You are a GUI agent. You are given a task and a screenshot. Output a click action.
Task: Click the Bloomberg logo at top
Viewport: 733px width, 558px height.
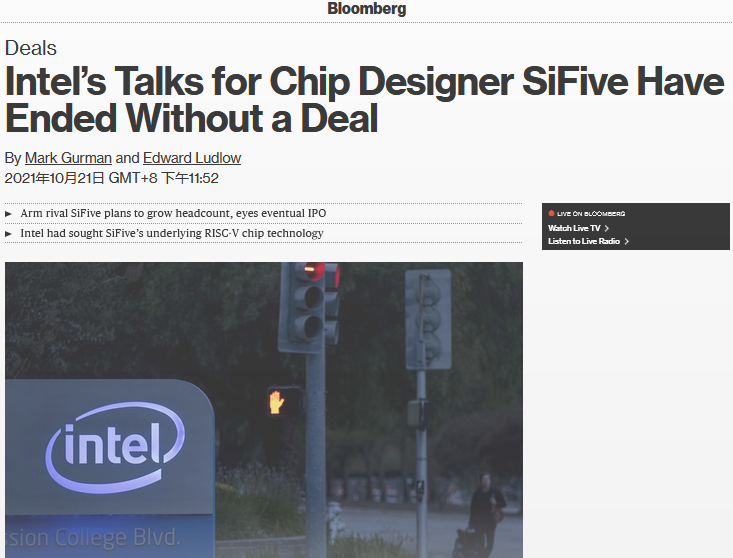click(x=366, y=8)
